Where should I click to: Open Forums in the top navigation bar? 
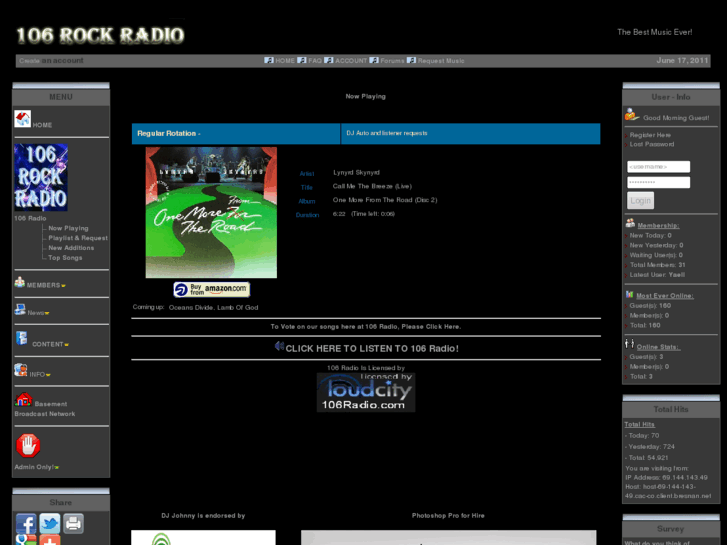[x=392, y=61]
